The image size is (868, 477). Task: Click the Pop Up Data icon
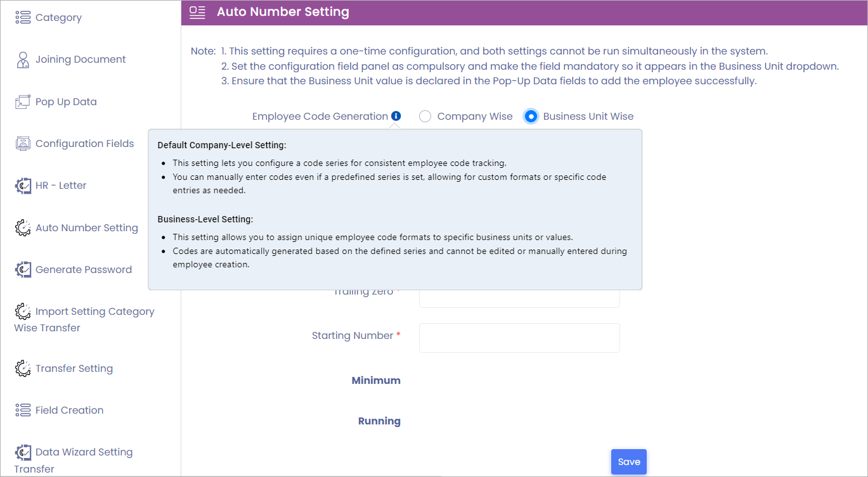(x=23, y=102)
